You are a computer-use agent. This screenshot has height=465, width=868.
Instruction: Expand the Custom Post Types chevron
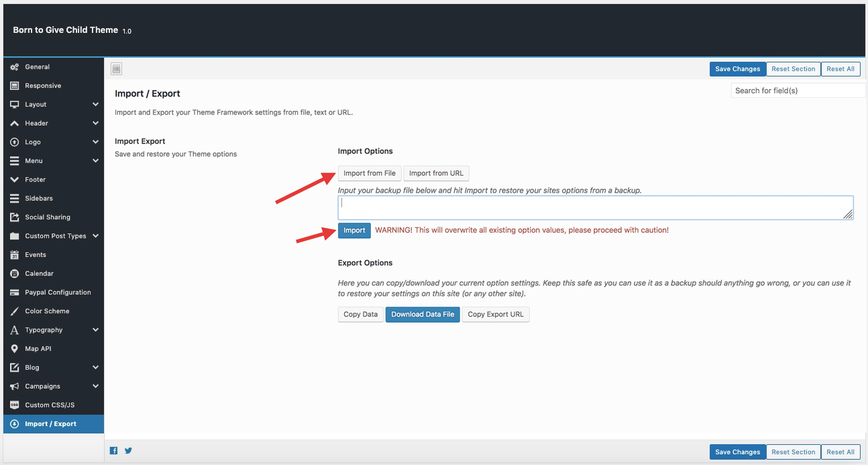(x=95, y=236)
